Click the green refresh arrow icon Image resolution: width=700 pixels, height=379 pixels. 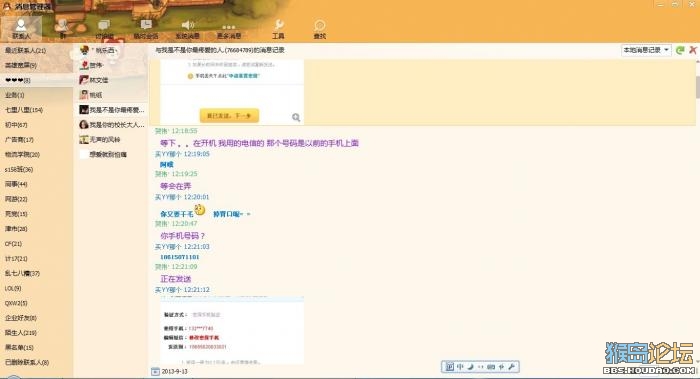(x=680, y=50)
